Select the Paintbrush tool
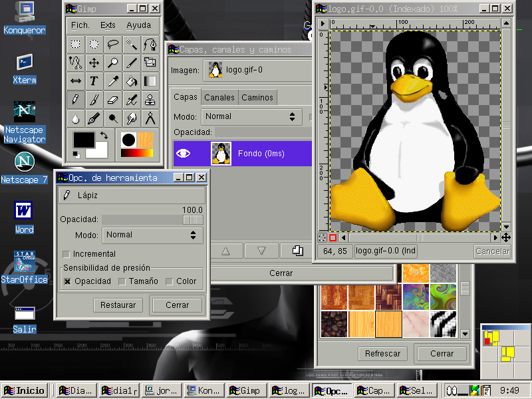Viewport: 532px width, 399px height. (x=94, y=100)
